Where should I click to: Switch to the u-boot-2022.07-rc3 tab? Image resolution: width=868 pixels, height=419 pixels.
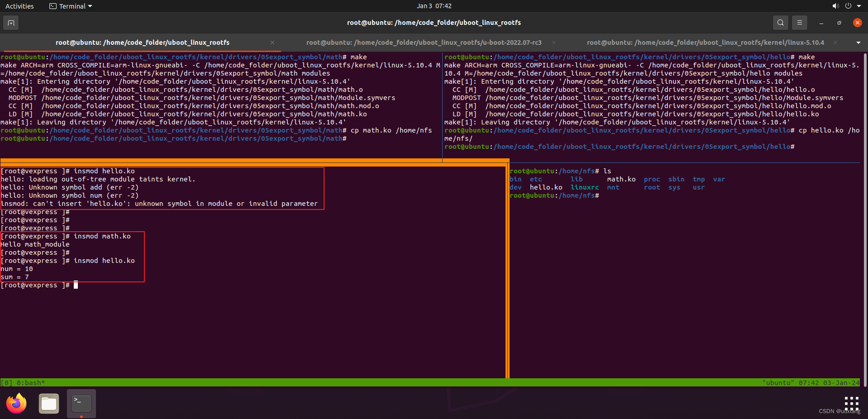(424, 43)
